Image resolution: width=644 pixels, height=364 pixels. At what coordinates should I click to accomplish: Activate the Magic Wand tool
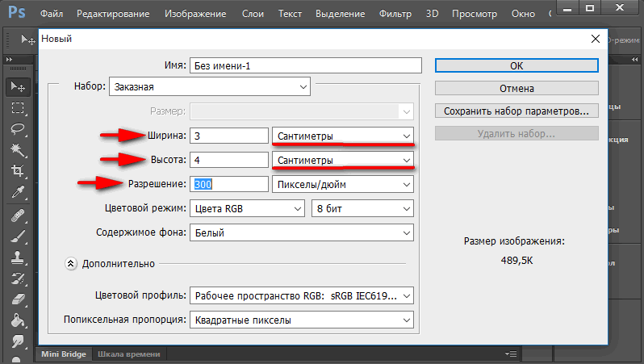(x=17, y=150)
